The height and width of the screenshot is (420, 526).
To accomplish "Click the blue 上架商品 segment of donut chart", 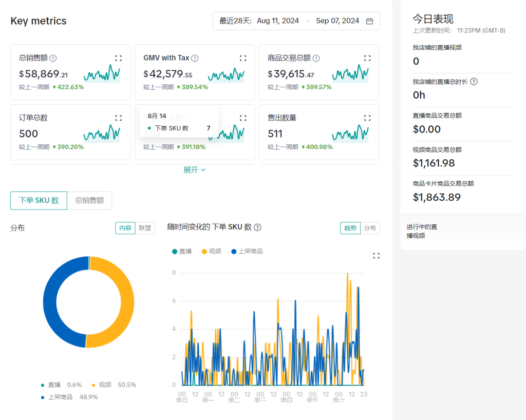I will tap(50, 302).
